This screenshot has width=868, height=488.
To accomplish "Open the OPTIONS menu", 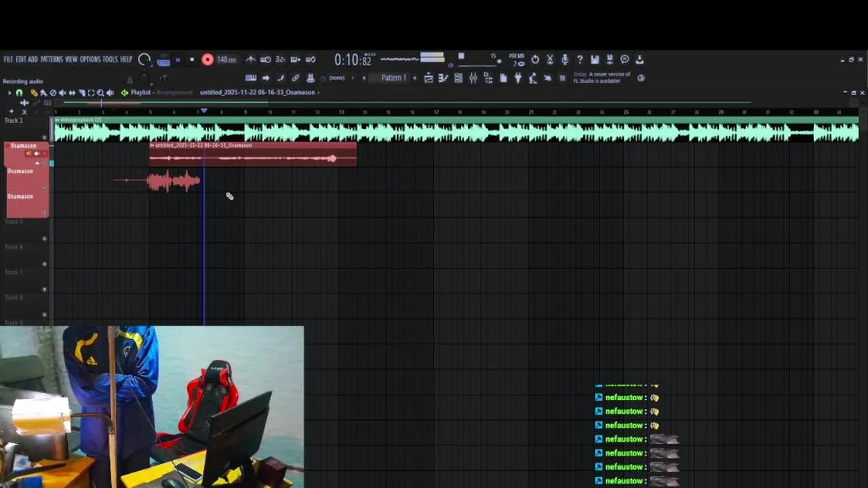I will click(x=90, y=60).
